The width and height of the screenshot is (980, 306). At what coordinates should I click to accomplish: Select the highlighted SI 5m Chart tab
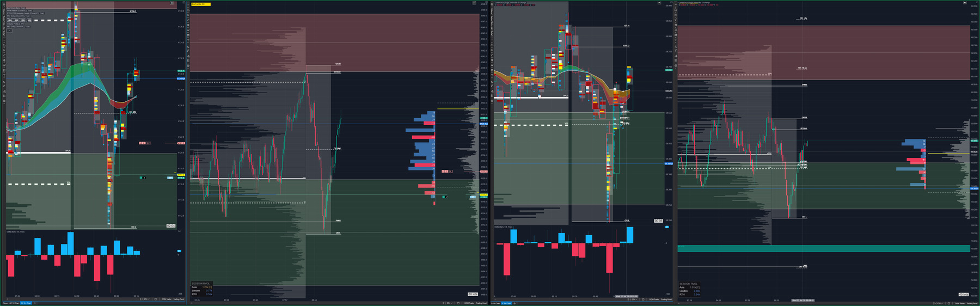click(506, 303)
